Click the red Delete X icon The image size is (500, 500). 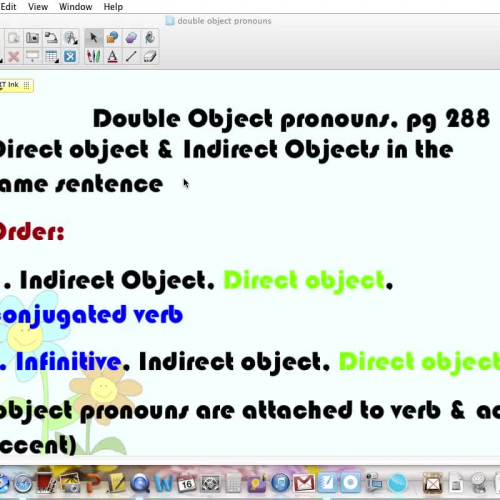(14, 56)
